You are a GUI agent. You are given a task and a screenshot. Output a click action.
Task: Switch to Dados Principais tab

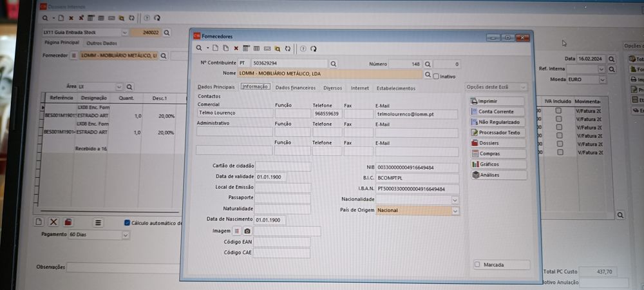pos(216,88)
